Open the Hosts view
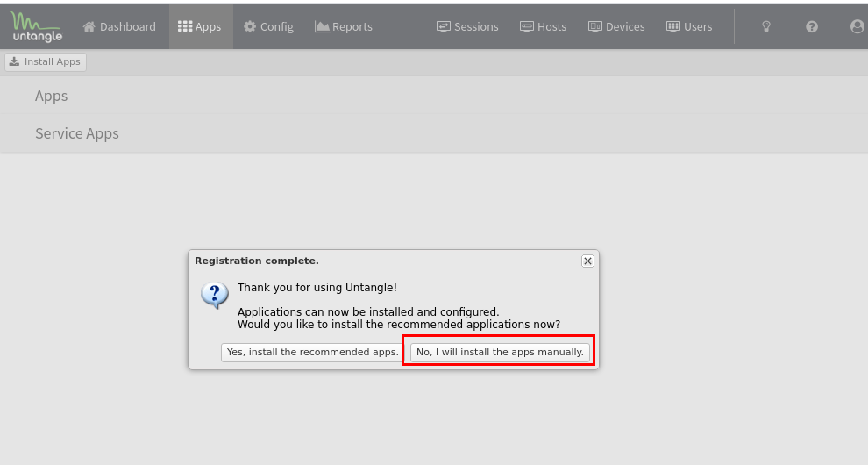 [543, 26]
